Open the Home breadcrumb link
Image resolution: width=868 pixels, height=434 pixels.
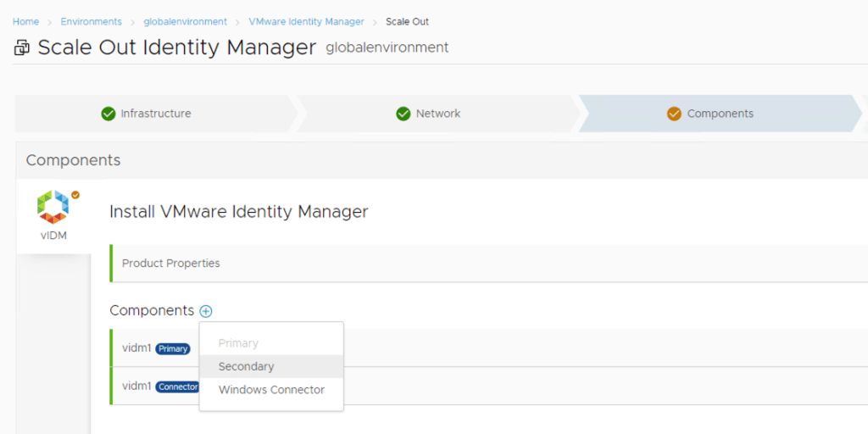point(25,22)
